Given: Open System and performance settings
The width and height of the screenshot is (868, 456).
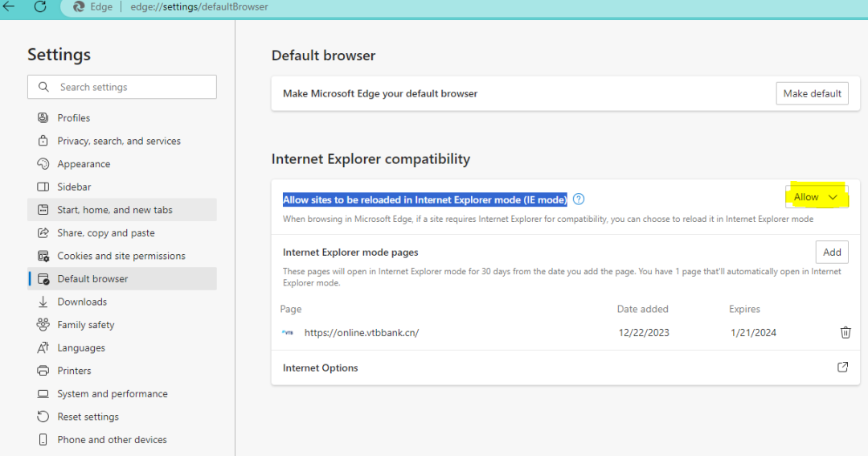Looking at the screenshot, I should tap(113, 394).
